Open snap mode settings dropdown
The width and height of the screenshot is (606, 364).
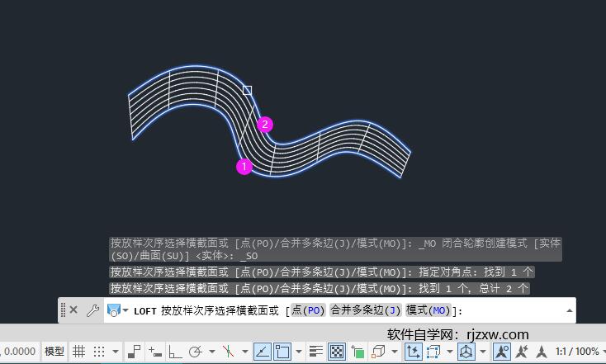(115, 352)
